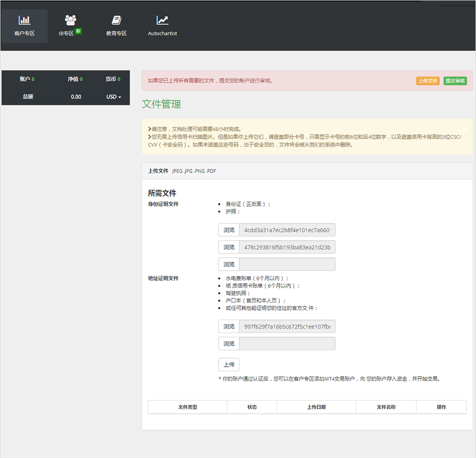Browse for second address proof file
The width and height of the screenshot is (476, 458).
point(229,344)
